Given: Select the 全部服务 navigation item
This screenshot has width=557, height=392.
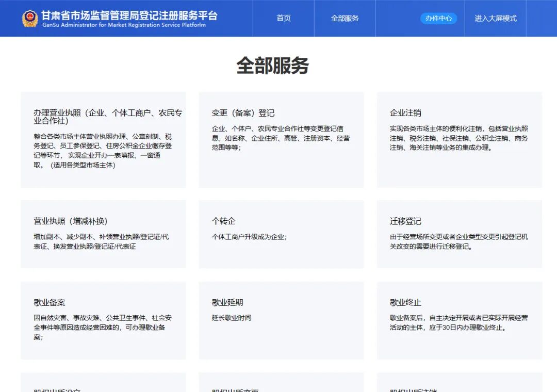Looking at the screenshot, I should tap(345, 18).
